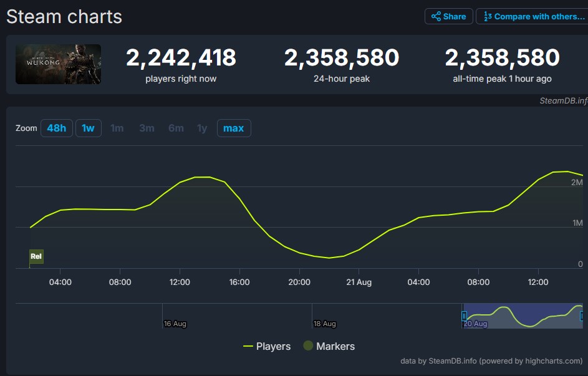Viewport: 588px width, 376px height.
Task: Click the Black Myth Wukong game thumbnail
Action: tap(59, 64)
